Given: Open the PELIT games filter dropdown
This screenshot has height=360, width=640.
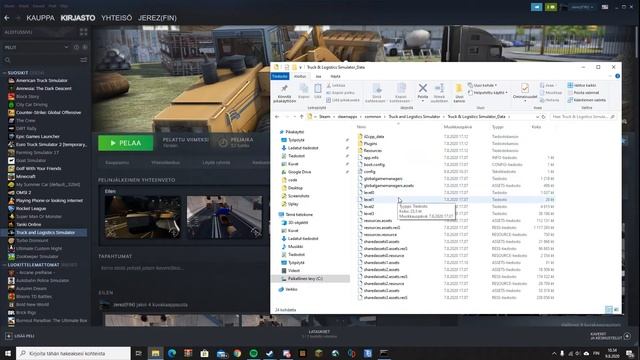Looking at the screenshot, I should [x=36, y=47].
